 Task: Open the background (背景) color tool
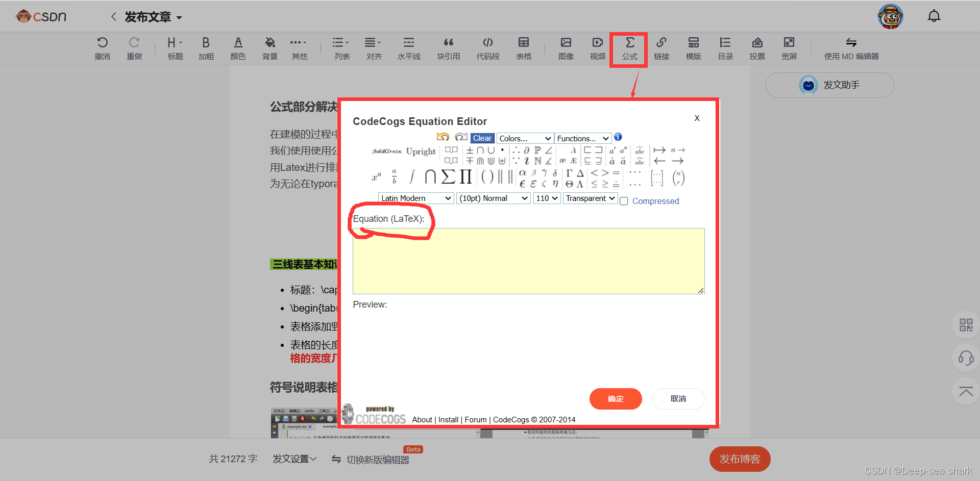click(270, 48)
